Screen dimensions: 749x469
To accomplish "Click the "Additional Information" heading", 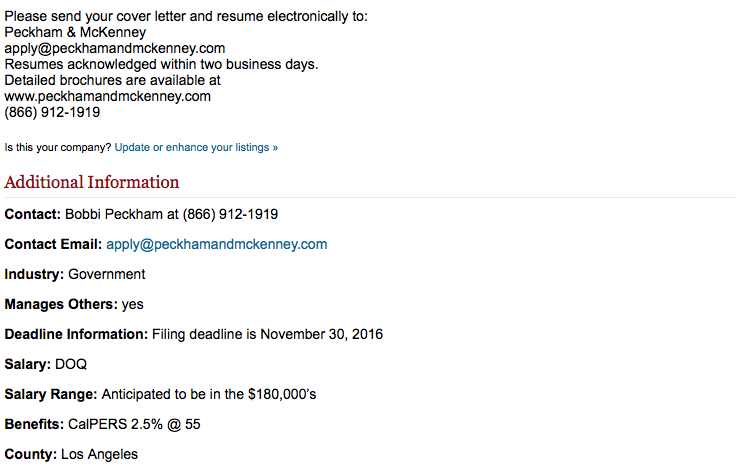I will coord(92,182).
